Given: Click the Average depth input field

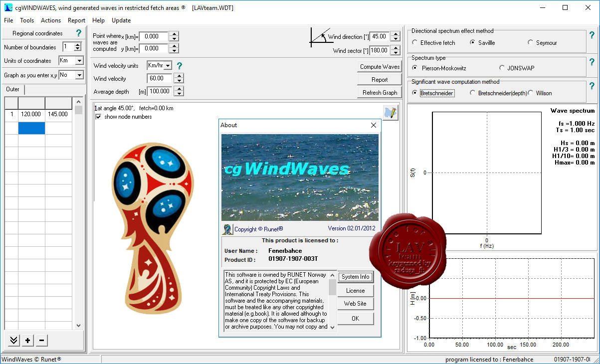Looking at the screenshot, I should click(x=160, y=91).
